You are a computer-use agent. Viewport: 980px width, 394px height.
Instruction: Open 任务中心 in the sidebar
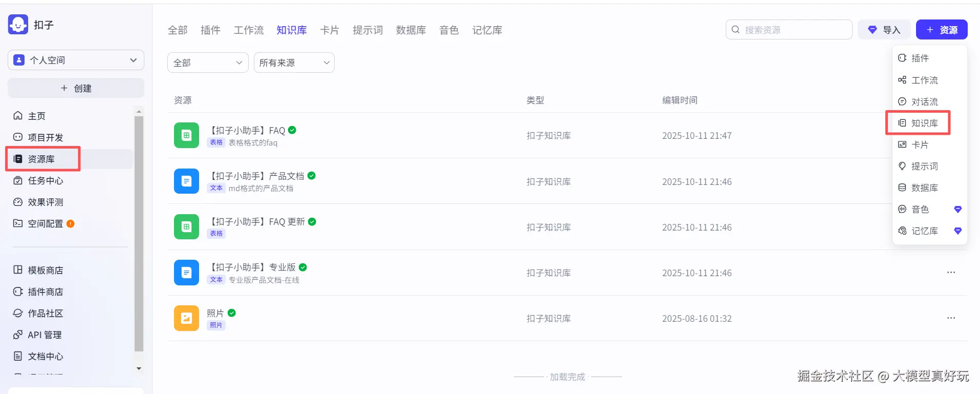(45, 180)
